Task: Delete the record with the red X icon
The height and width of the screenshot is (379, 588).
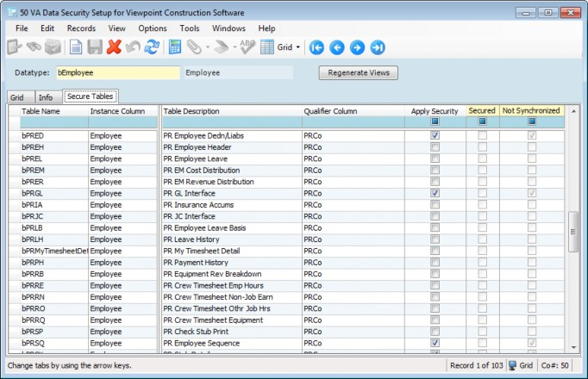Action: (114, 47)
